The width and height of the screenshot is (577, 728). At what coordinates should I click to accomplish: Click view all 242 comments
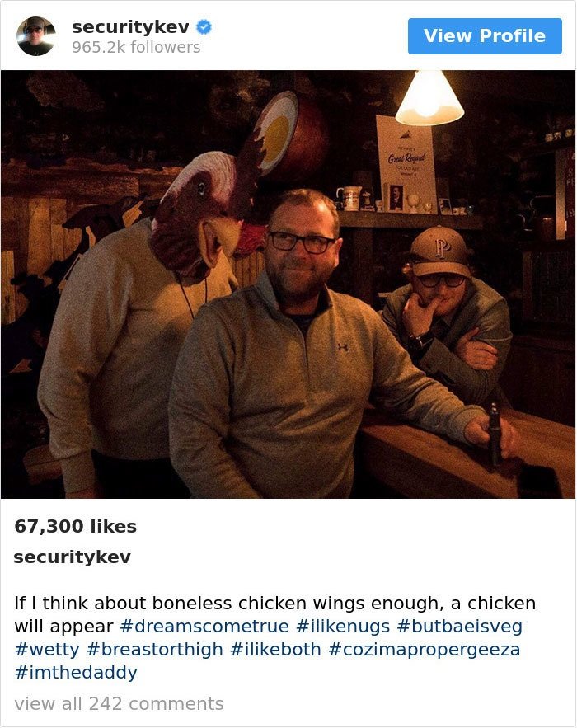[119, 704]
